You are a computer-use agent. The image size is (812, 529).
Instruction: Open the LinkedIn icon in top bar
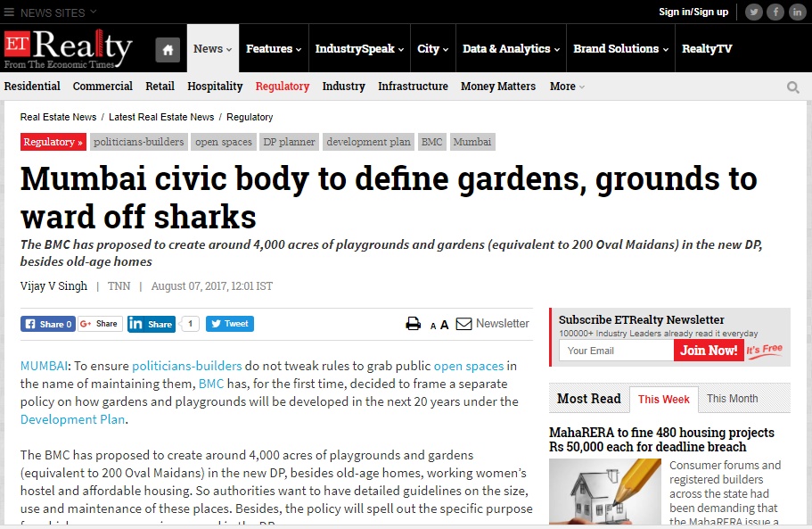click(x=797, y=12)
